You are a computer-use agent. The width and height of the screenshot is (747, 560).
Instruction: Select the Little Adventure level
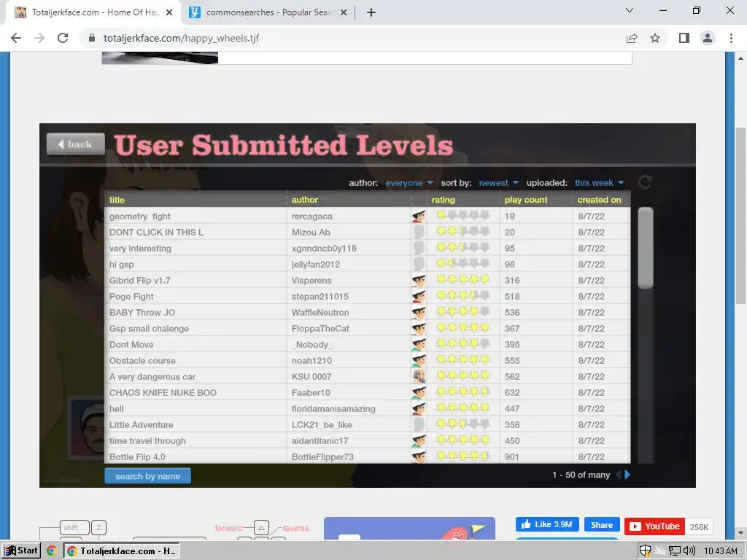click(368, 425)
